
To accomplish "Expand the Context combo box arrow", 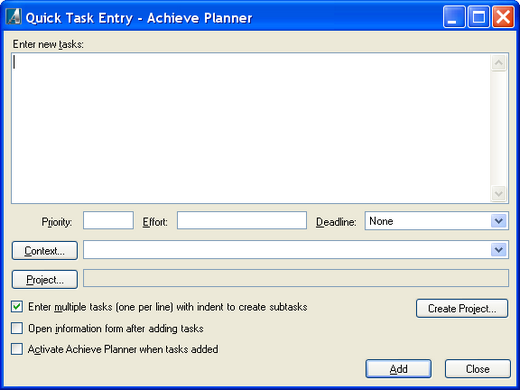I will (499, 250).
